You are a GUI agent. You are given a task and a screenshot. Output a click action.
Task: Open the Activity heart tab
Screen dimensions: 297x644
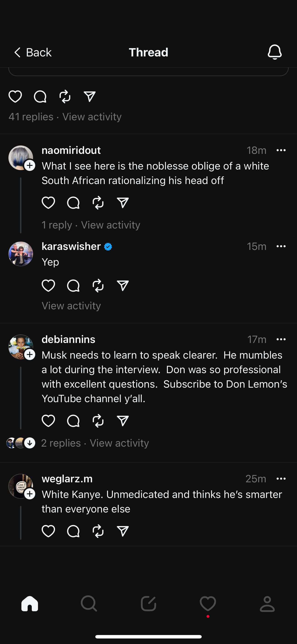[x=208, y=603]
